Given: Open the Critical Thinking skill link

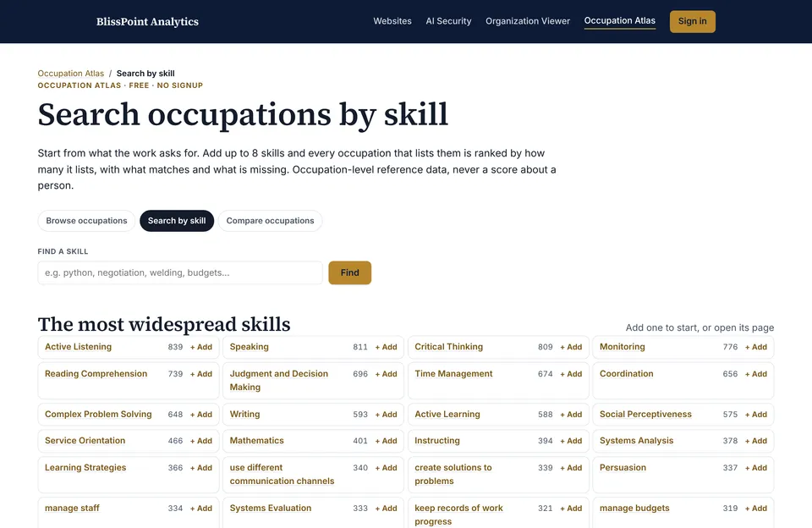Looking at the screenshot, I should tap(449, 347).
